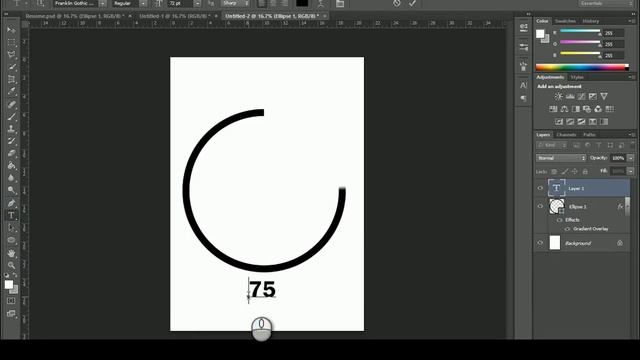Switch to the History tab
Image resolution: width=640 pixels, height=360 pixels.
[591, 21]
